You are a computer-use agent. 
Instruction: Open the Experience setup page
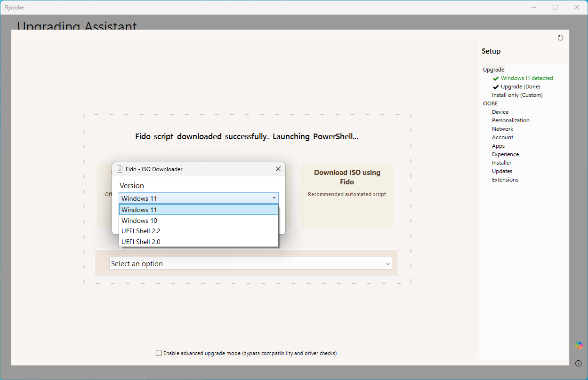[505, 154]
